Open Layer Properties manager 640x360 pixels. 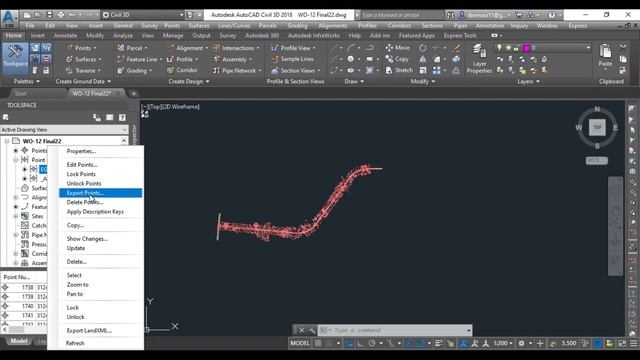point(479,59)
